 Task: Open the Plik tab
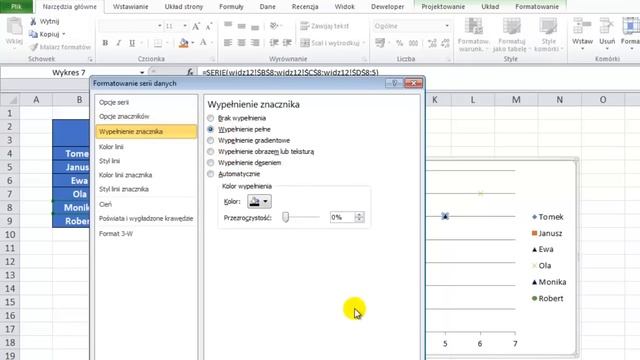(16, 7)
